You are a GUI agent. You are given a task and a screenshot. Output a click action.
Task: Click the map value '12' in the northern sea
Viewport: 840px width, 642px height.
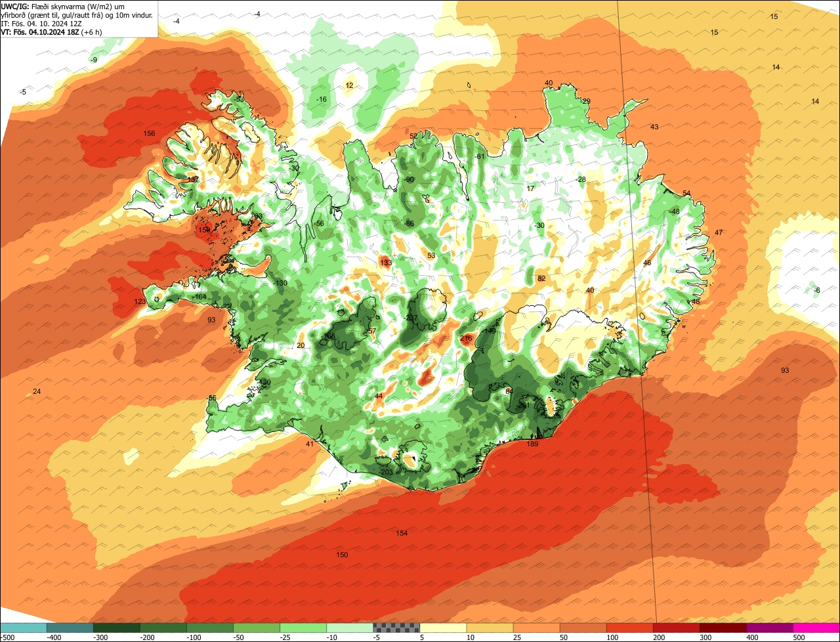[x=349, y=86]
